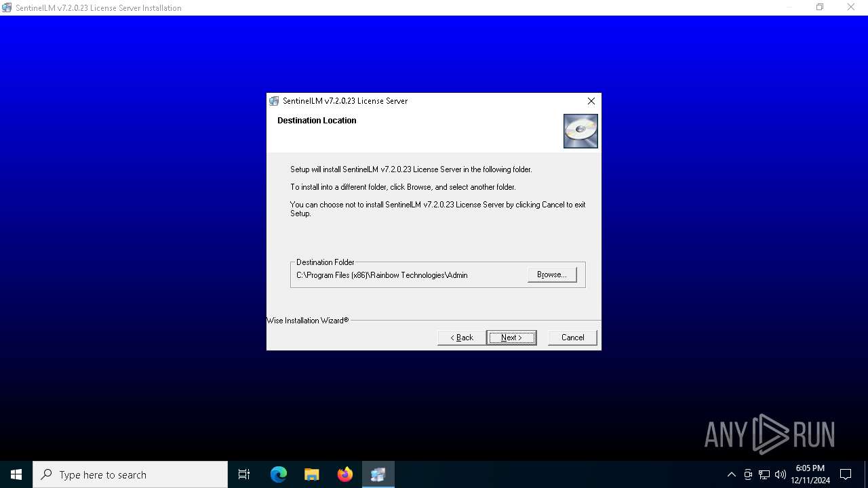The height and width of the screenshot is (488, 868).
Task: Click the Destination Folder group label
Action: click(325, 262)
